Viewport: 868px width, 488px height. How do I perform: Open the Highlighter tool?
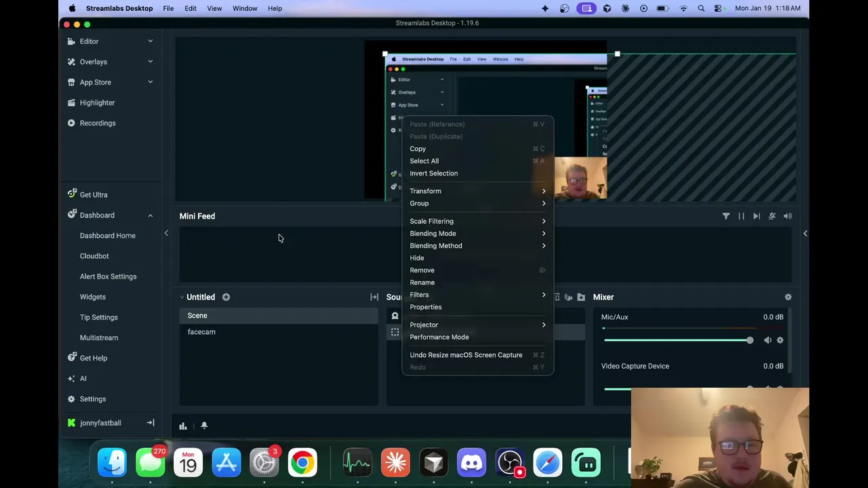(x=97, y=102)
